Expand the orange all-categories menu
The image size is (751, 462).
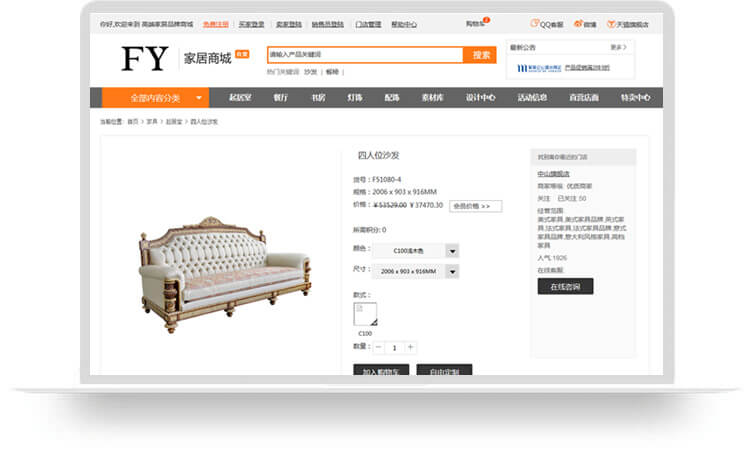click(156, 98)
